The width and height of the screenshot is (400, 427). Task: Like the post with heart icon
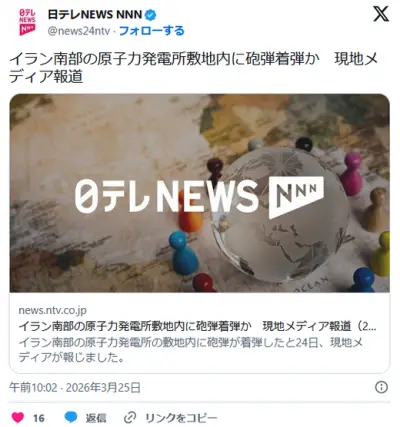pyautogui.click(x=18, y=417)
